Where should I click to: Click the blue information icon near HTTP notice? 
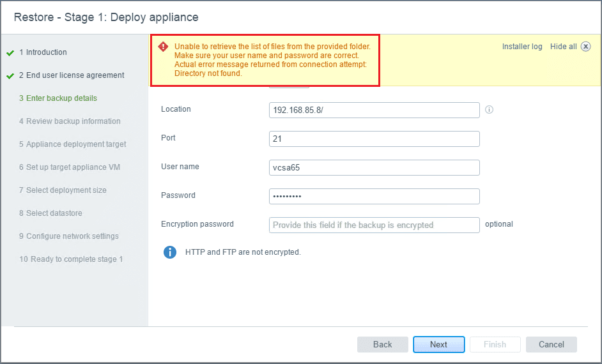(x=170, y=252)
